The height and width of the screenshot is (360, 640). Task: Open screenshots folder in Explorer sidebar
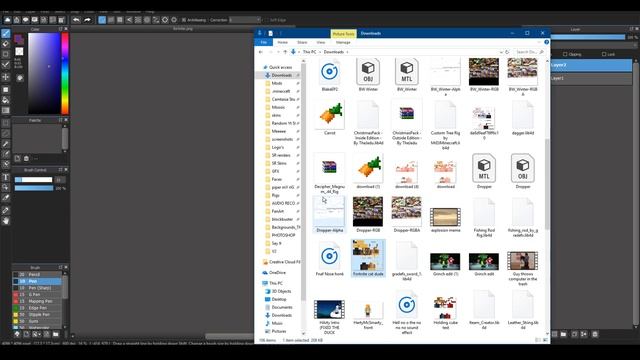tap(282, 139)
